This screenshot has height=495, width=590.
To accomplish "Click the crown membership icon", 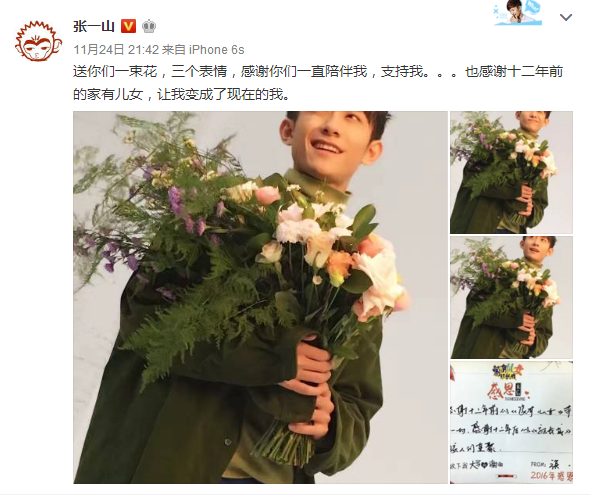I will click(x=149, y=26).
